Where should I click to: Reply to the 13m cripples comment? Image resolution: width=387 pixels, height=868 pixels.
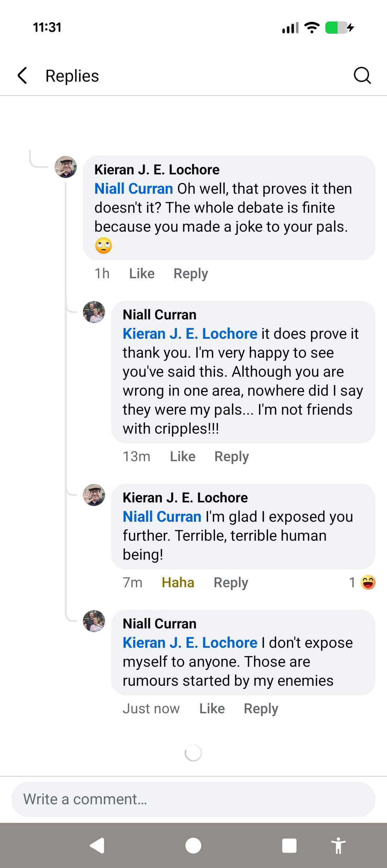[231, 457]
